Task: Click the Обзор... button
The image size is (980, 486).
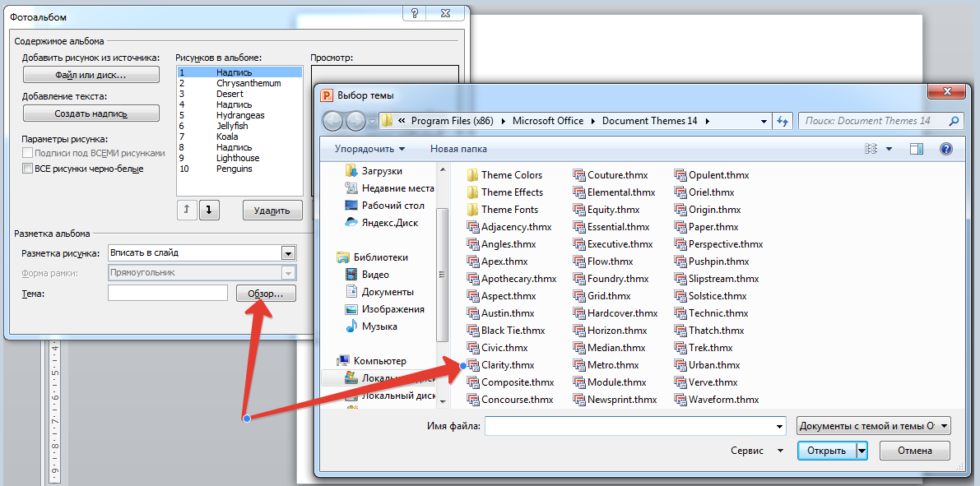Action: pos(266,293)
